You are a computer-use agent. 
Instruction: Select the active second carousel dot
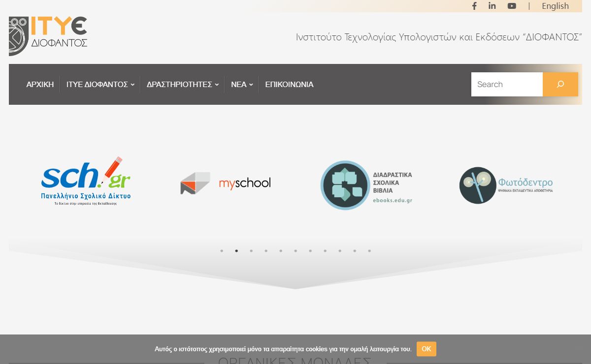(236, 251)
